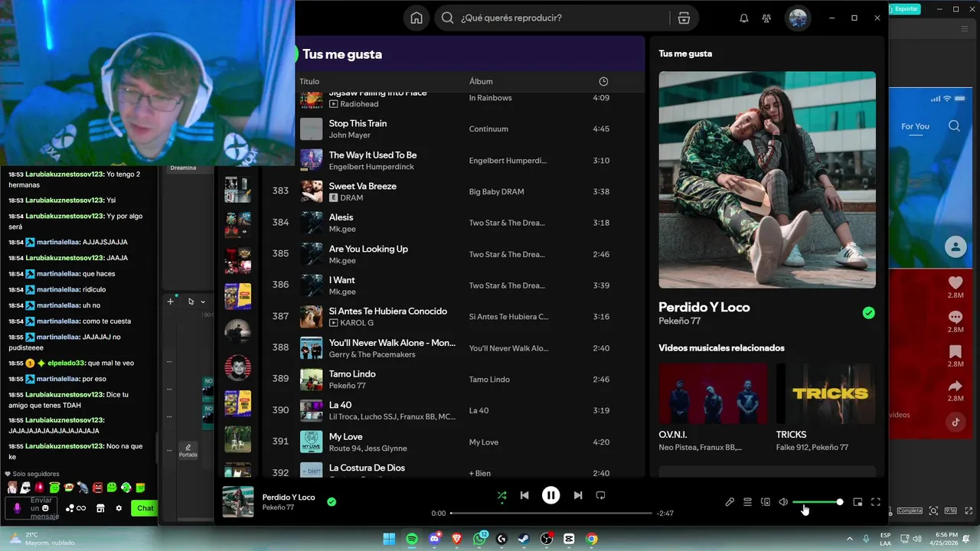Toggle liked checkmark in now playing bar
The height and width of the screenshot is (551, 980).
332,502
